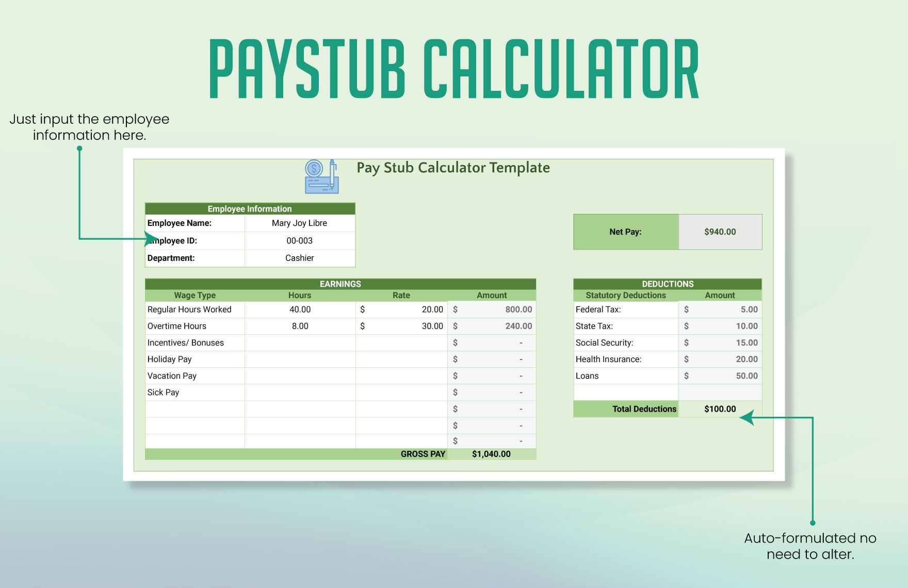Click the total deductions value $100.00
The width and height of the screenshot is (908, 588).
click(x=720, y=409)
